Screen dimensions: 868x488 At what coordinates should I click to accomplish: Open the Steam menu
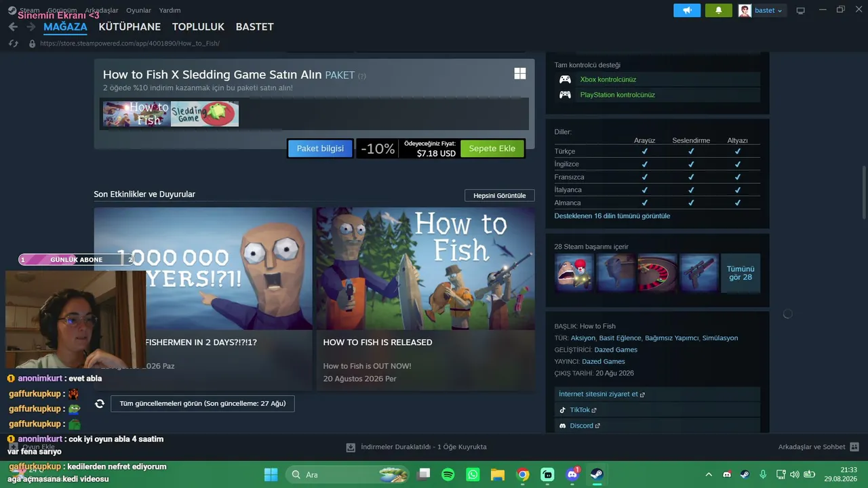click(x=29, y=10)
